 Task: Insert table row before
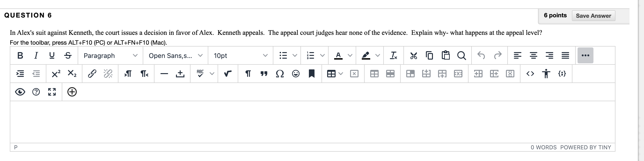(x=426, y=74)
